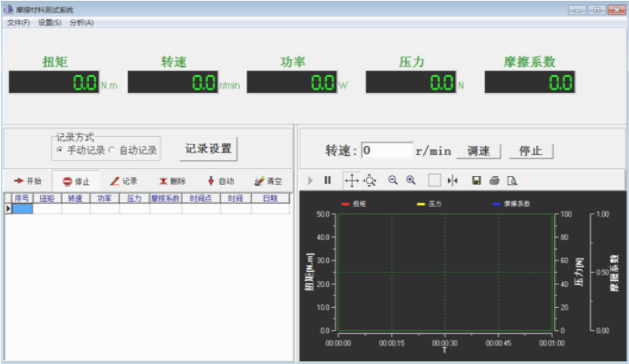Select 自动记录 radio button
Image resolution: width=629 pixels, height=364 pixels.
tap(112, 150)
